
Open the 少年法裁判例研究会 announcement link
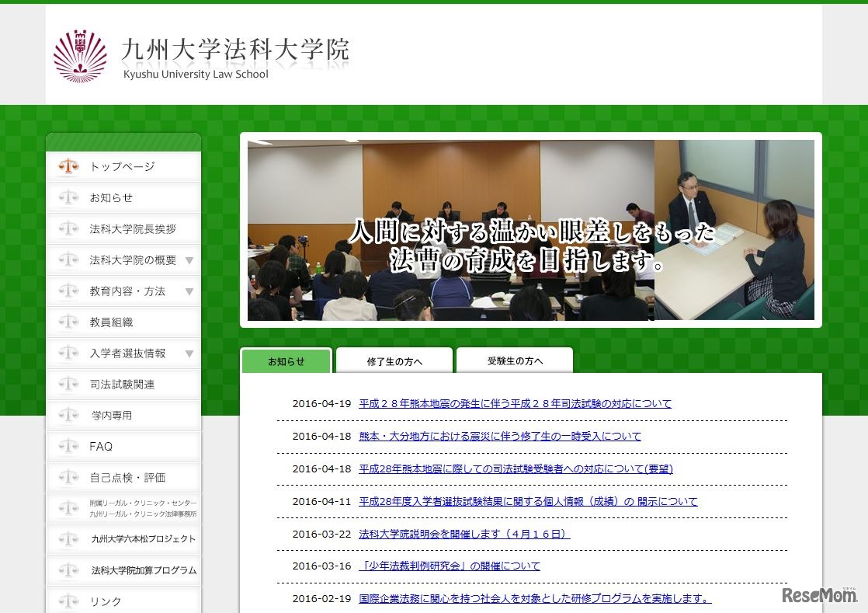coord(450,566)
